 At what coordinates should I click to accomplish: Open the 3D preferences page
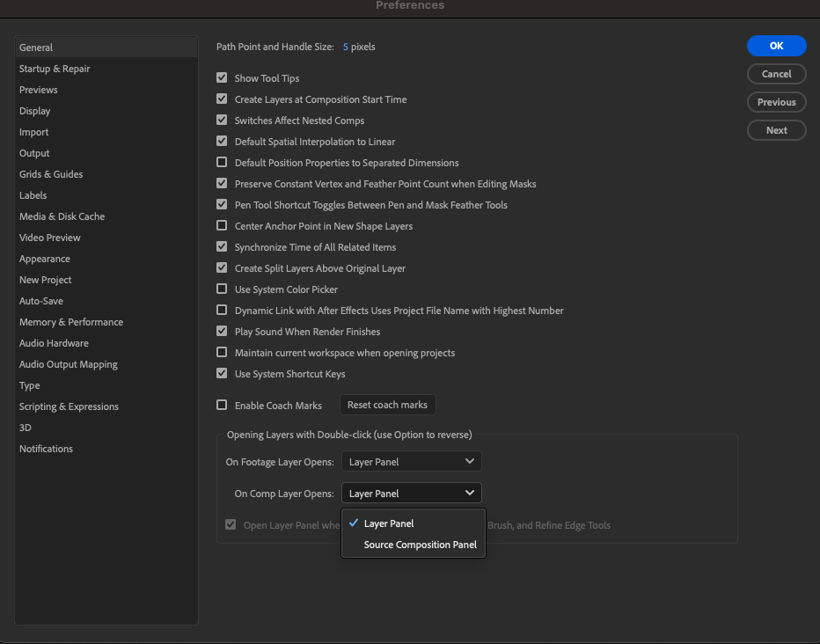(x=25, y=427)
